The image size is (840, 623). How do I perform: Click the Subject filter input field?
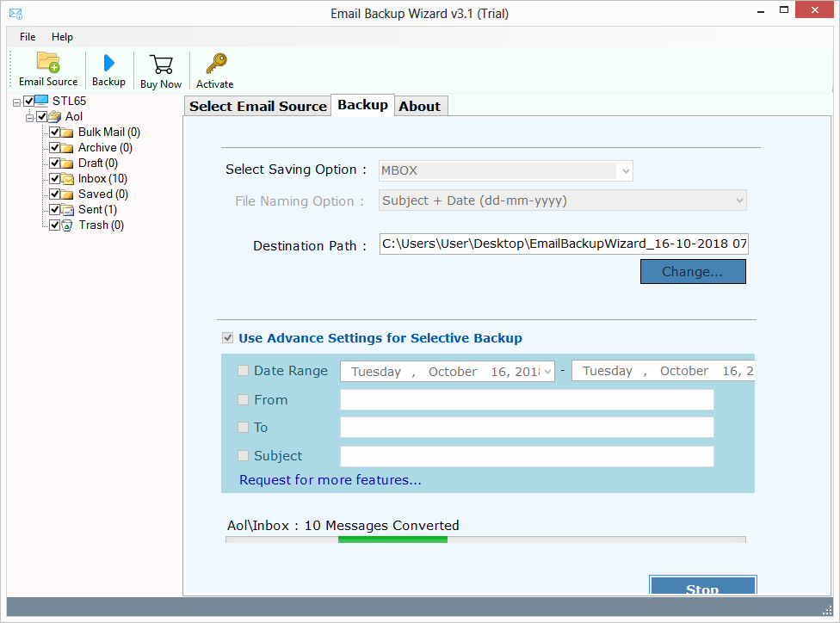tap(527, 456)
